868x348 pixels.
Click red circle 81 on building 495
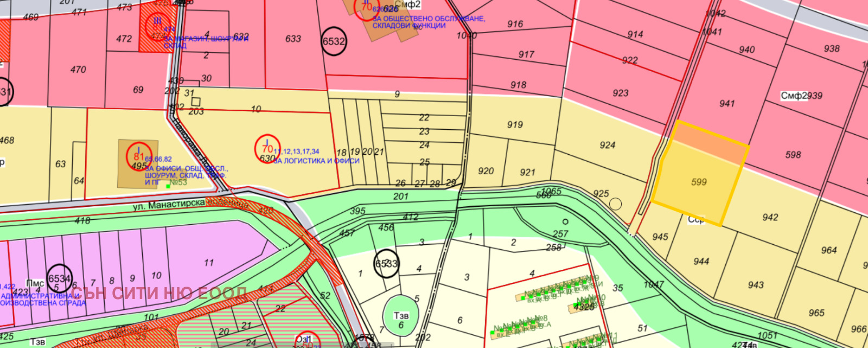[139, 155]
